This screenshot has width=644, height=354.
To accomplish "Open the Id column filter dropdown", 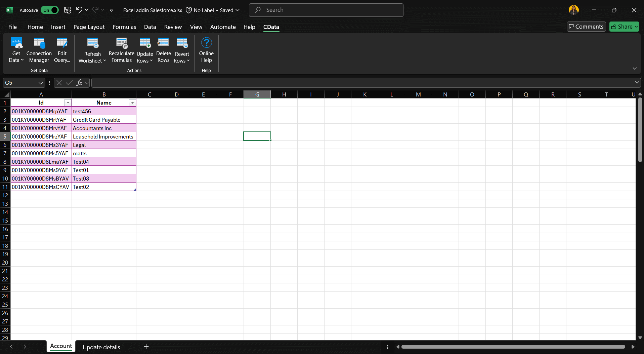I will click(x=68, y=103).
